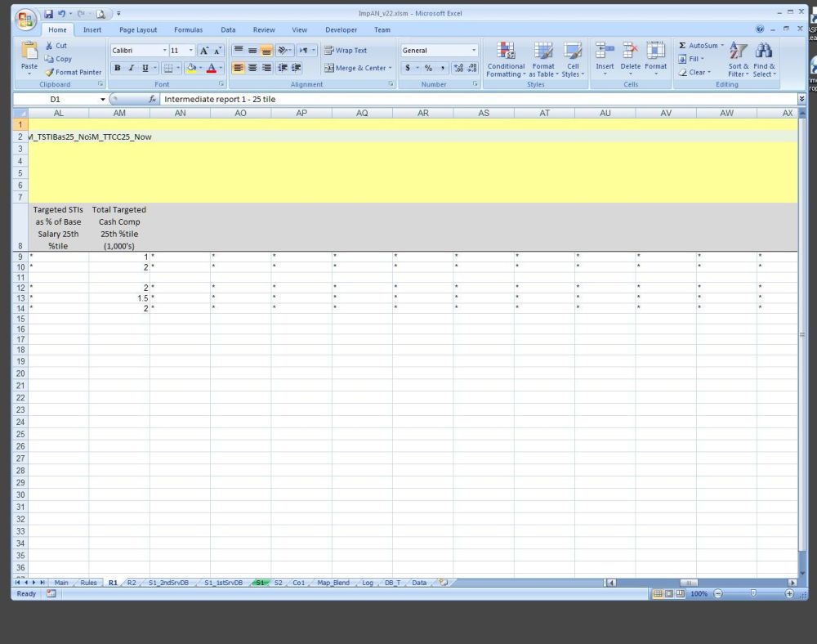Click the Format Painter brush icon

point(51,72)
